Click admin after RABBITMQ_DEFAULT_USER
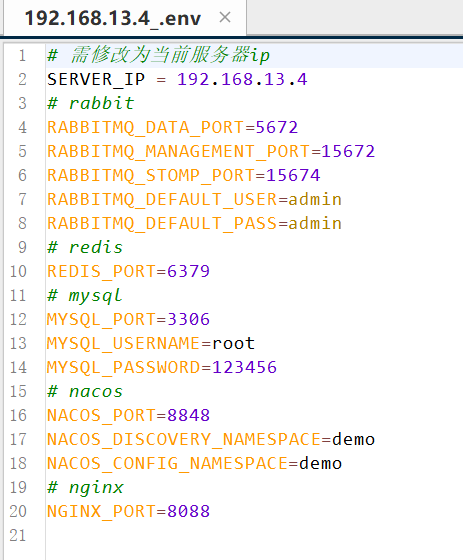This screenshot has height=560, width=463. click(315, 199)
